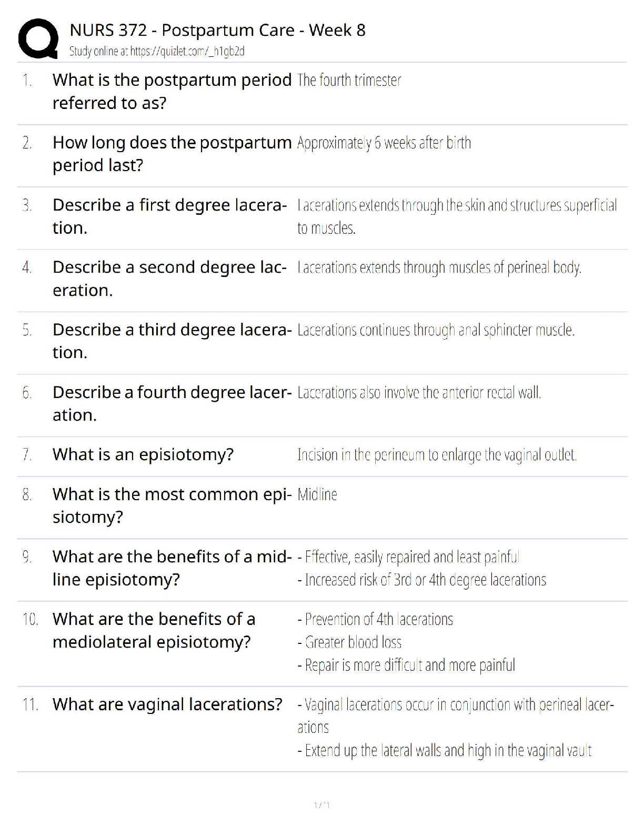This screenshot has width=644, height=834.
Task: Click the number 10 list marker
Action: (31, 619)
